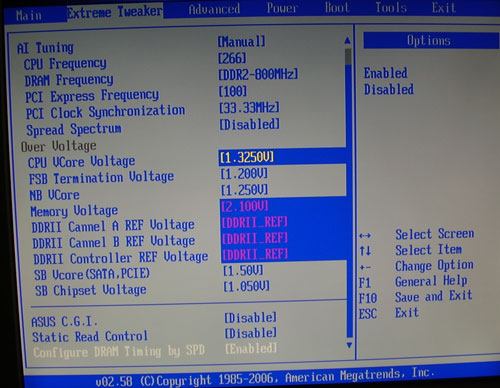Viewport: 500px width, 388px height.
Task: Open the Main tab
Action: click(29, 15)
